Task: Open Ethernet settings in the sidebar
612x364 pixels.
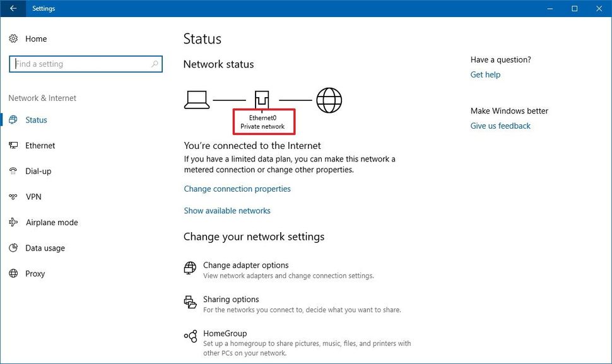Action: [x=40, y=145]
